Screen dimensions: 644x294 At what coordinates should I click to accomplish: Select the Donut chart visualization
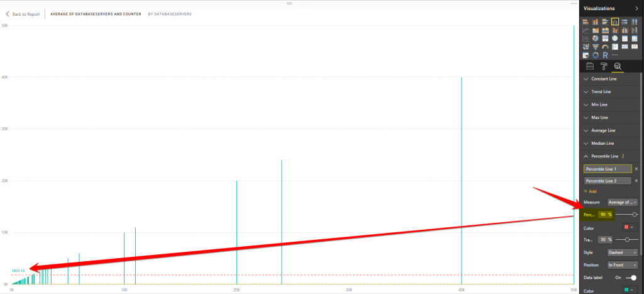click(x=596, y=55)
